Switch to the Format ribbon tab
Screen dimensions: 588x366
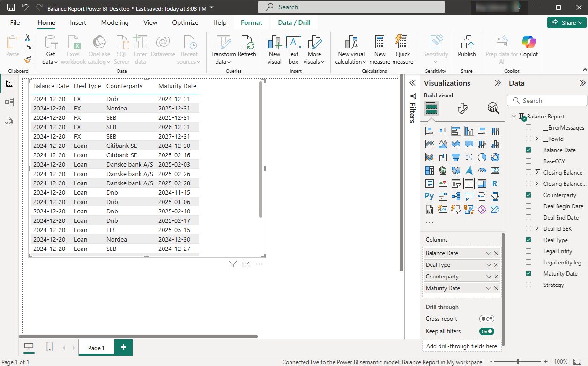coord(252,22)
